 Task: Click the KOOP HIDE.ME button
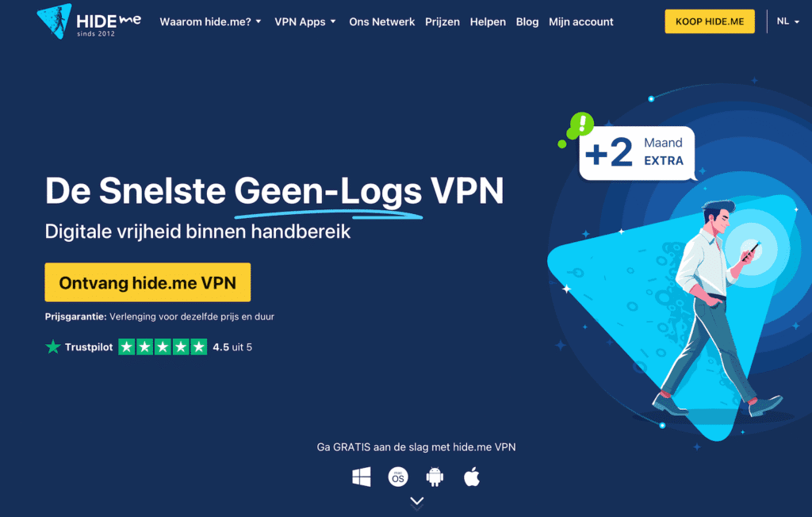pyautogui.click(x=710, y=21)
